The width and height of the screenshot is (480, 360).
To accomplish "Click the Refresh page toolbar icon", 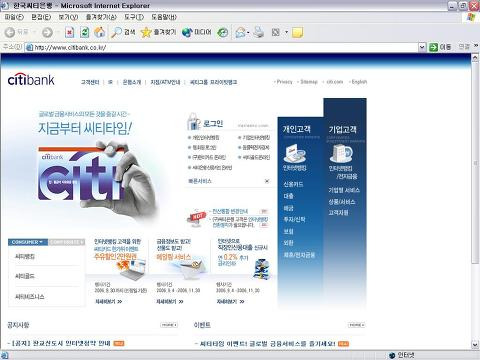I will 85,32.
